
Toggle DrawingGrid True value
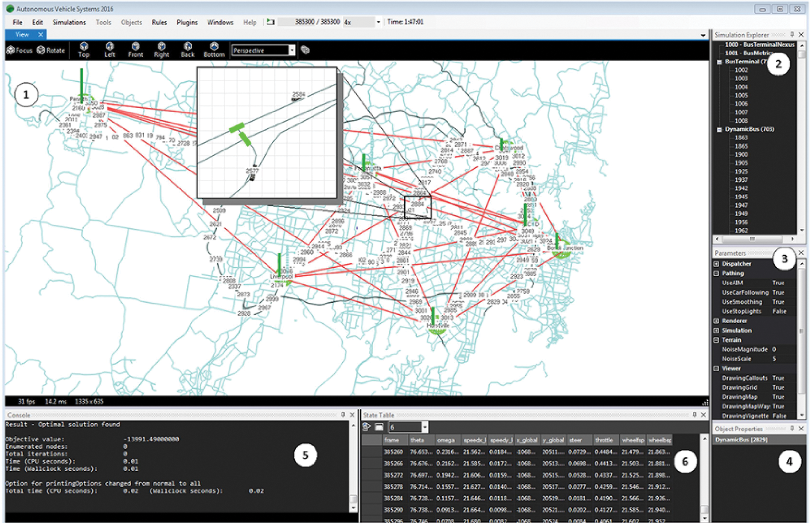(x=778, y=387)
